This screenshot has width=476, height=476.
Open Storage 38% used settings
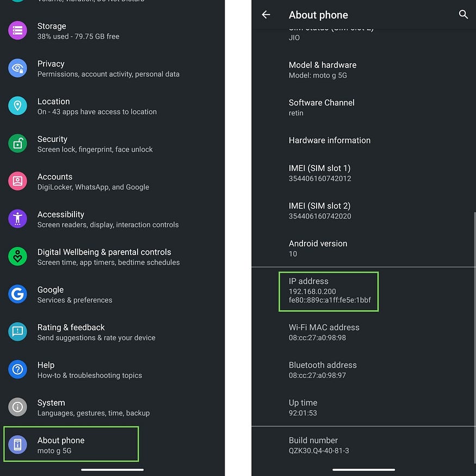tap(112, 30)
